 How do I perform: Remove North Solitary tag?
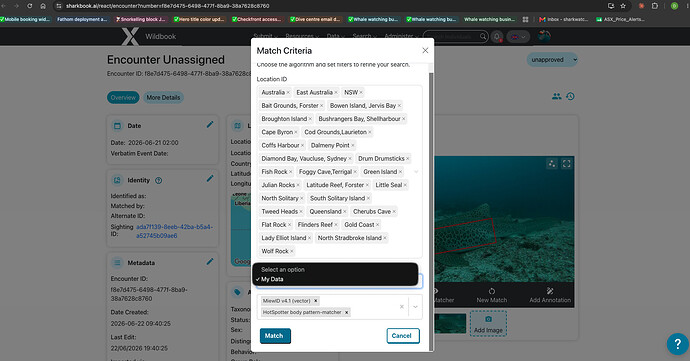301,198
